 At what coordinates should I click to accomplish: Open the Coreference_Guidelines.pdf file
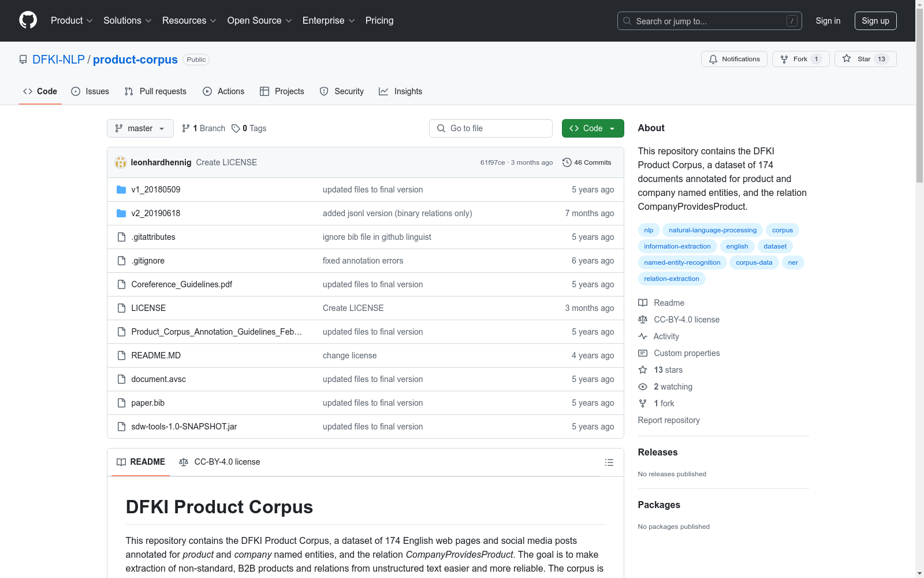(x=182, y=284)
